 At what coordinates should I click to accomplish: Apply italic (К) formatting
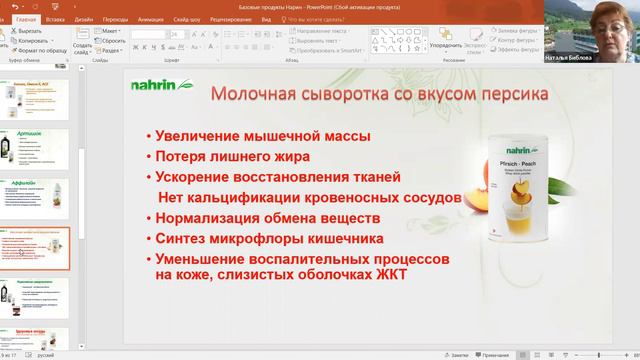(144, 47)
